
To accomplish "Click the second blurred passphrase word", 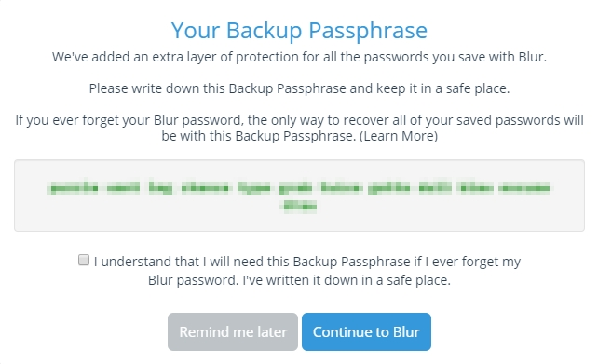I will point(123,187).
